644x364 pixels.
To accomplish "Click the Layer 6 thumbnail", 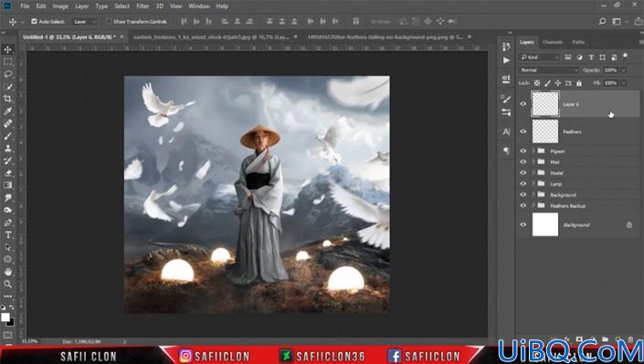I will (x=545, y=104).
